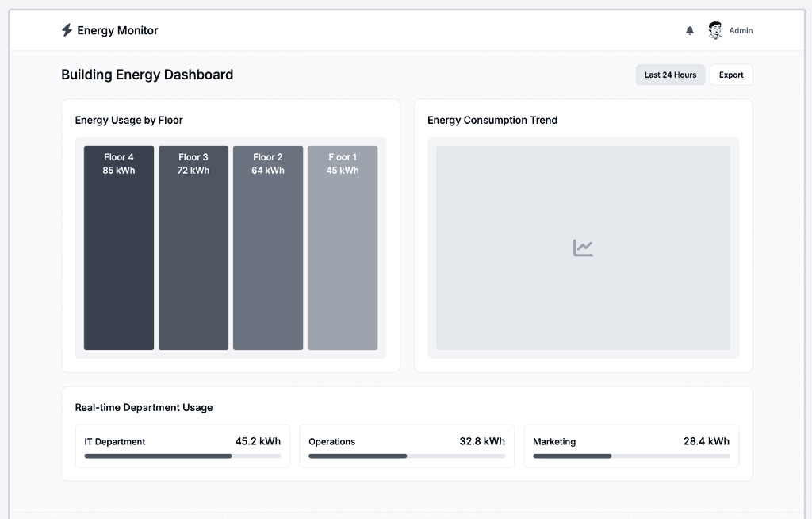The height and width of the screenshot is (519, 812).
Task: Click the line chart placeholder icon
Action: [583, 248]
